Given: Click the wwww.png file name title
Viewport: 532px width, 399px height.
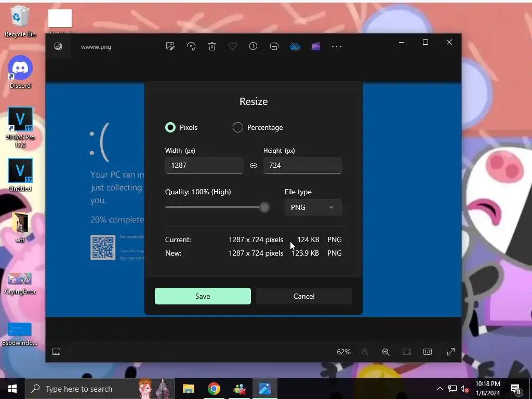Looking at the screenshot, I should click(96, 47).
